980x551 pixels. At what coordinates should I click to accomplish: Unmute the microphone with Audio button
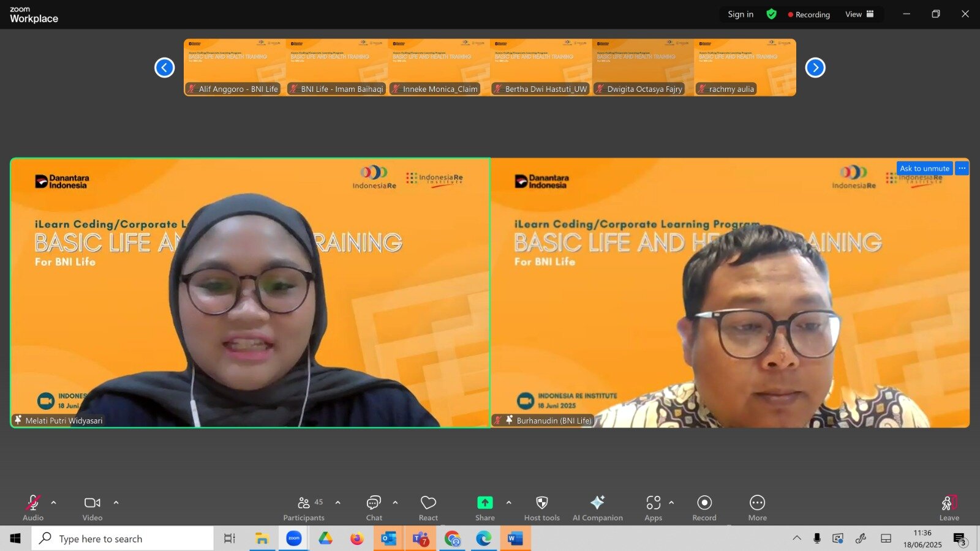(33, 508)
